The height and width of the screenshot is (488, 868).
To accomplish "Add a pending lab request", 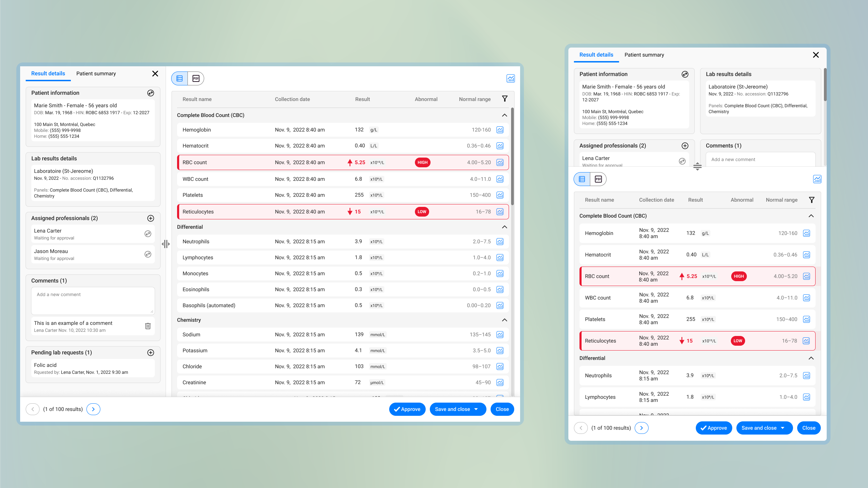I will (151, 353).
